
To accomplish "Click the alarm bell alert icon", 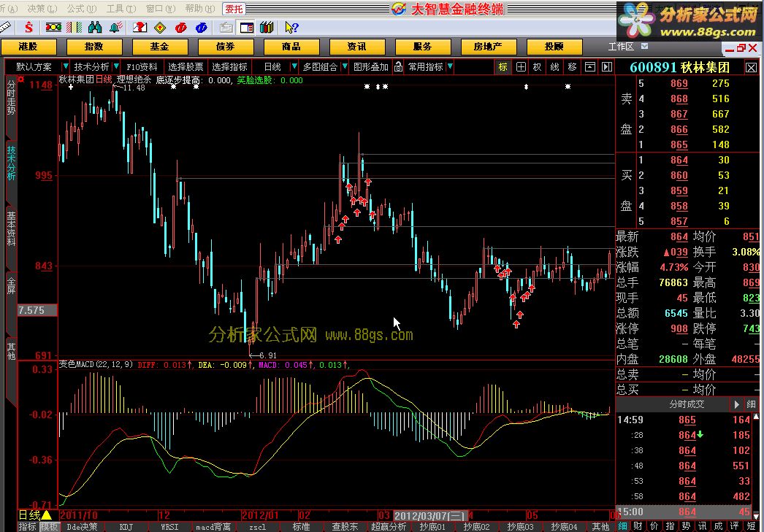I will point(115,27).
